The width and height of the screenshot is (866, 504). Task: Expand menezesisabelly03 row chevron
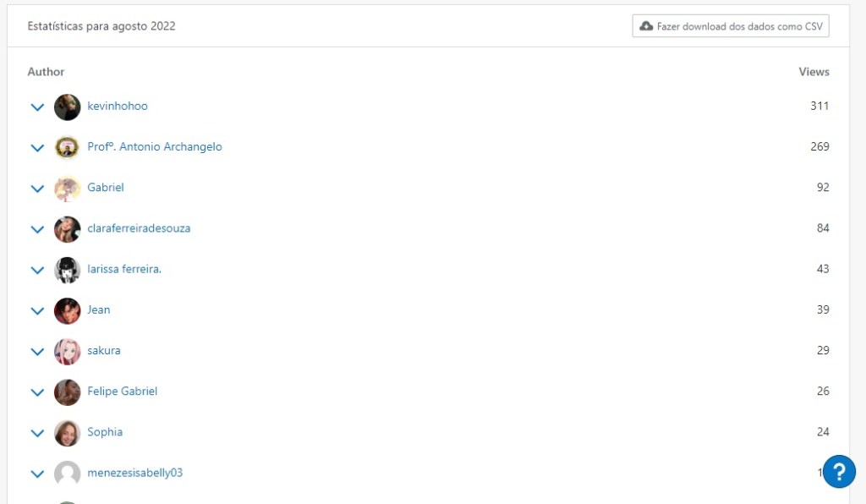point(37,474)
